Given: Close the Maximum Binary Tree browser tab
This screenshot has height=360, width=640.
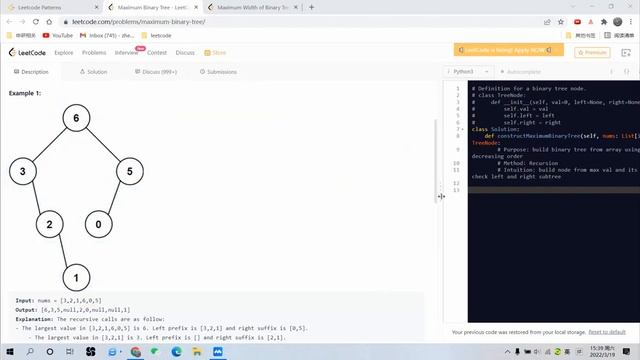Looking at the screenshot, I should 196,7.
